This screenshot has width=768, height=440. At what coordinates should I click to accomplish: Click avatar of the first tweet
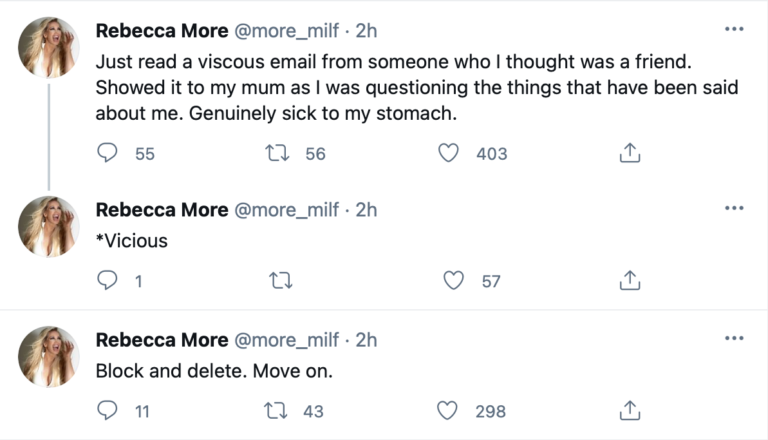(48, 47)
